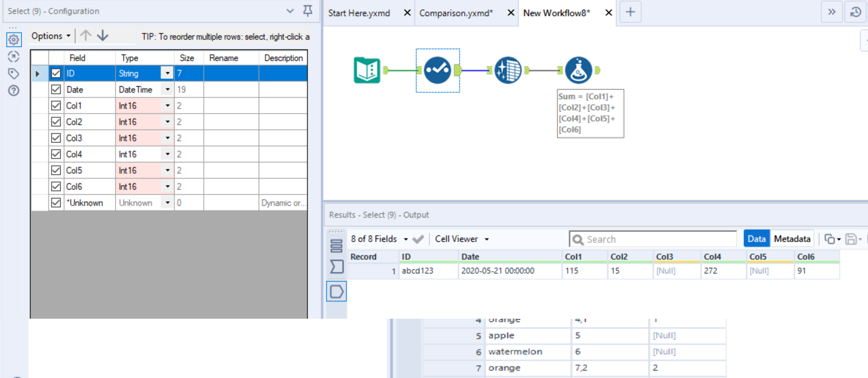Add a new workflow tab with plus
This screenshot has height=378, width=868.
coord(630,12)
